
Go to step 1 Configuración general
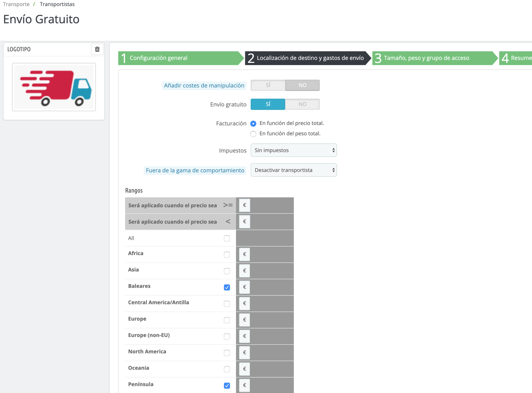pos(180,58)
